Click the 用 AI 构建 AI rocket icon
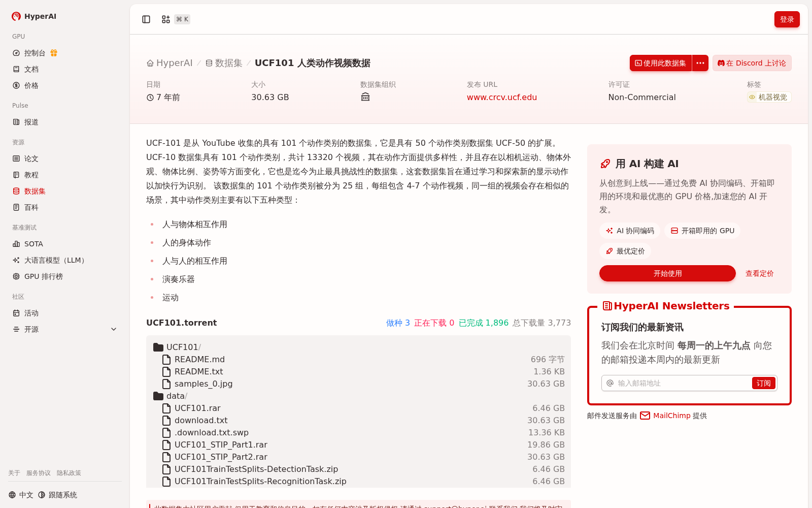This screenshot has width=812, height=508. [x=605, y=164]
